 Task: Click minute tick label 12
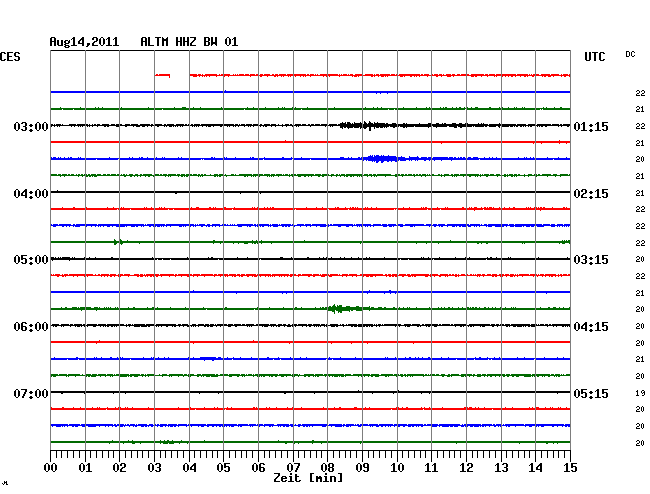[x=466, y=468]
